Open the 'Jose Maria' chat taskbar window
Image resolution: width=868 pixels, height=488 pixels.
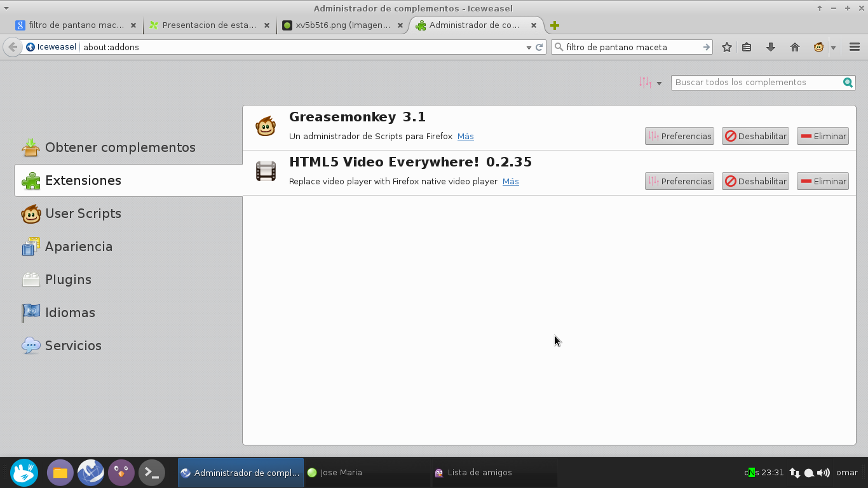pos(367,473)
